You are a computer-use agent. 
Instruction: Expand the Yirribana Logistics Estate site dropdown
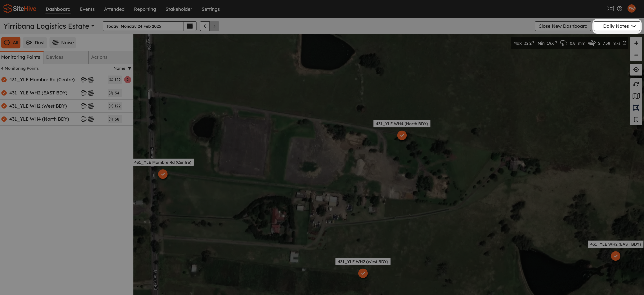49,26
